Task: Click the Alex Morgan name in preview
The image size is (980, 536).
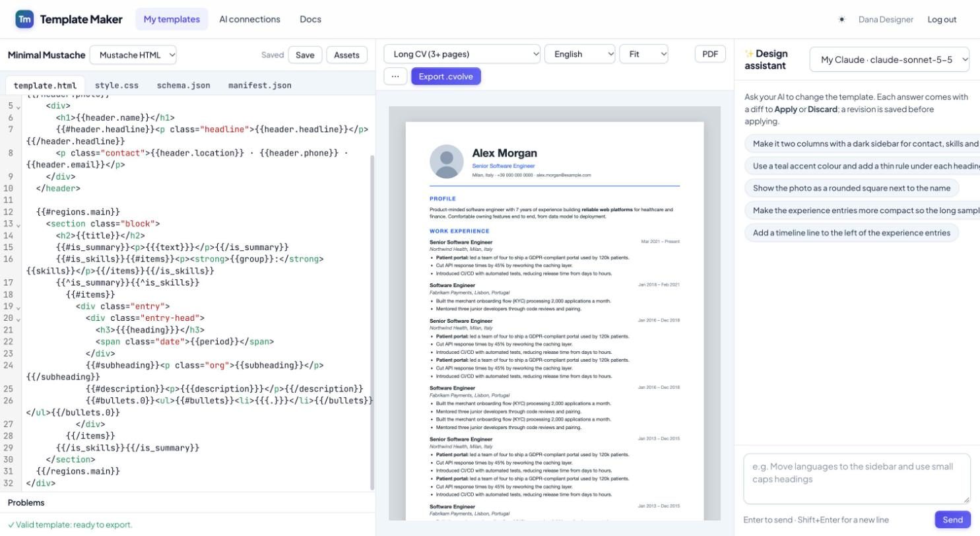Action: tap(505, 153)
